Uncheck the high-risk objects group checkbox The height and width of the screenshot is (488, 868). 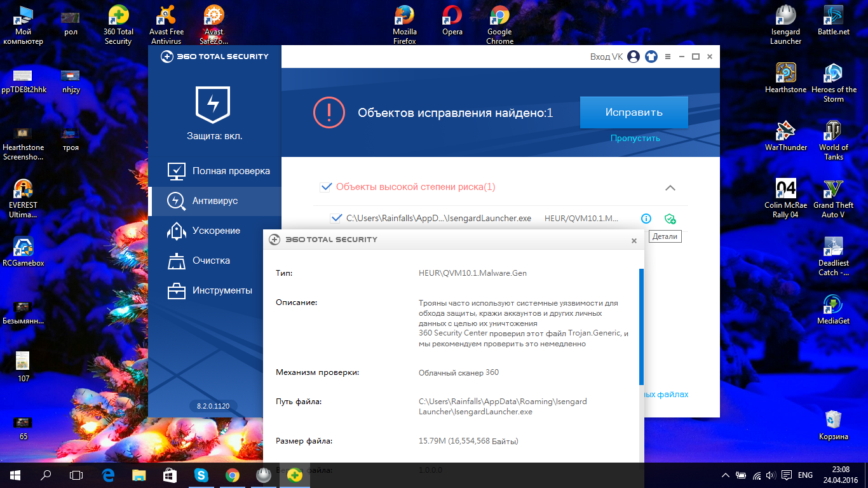coord(327,187)
